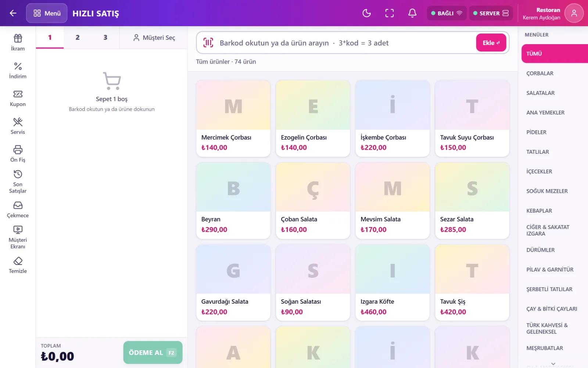This screenshot has height=368, width=588.
Task: Select basket tab 1
Action: (x=50, y=38)
